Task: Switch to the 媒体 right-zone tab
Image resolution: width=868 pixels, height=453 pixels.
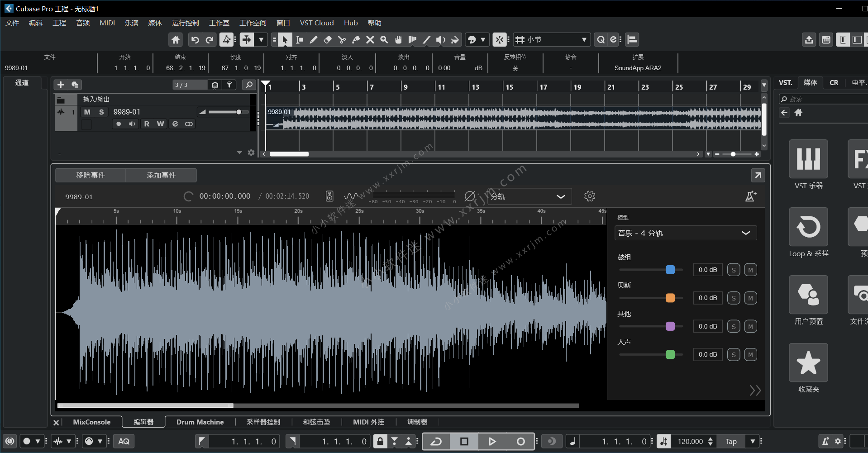Action: pyautogui.click(x=810, y=82)
